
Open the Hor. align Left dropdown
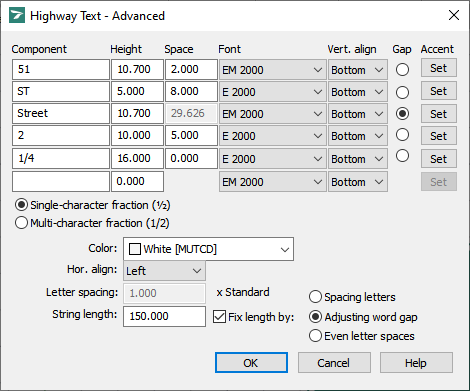164,270
